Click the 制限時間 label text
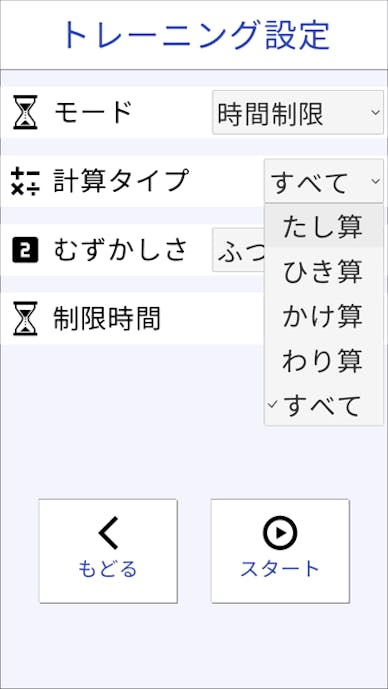Viewport: 388px width, 689px height. pos(107,319)
